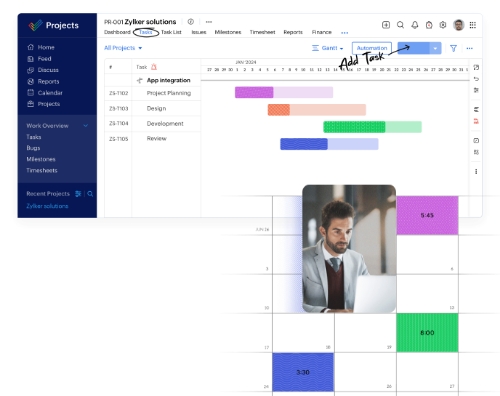The width and height of the screenshot is (500, 396).
Task: Open the Zylker solutions recent project link
Action: pyautogui.click(x=47, y=206)
